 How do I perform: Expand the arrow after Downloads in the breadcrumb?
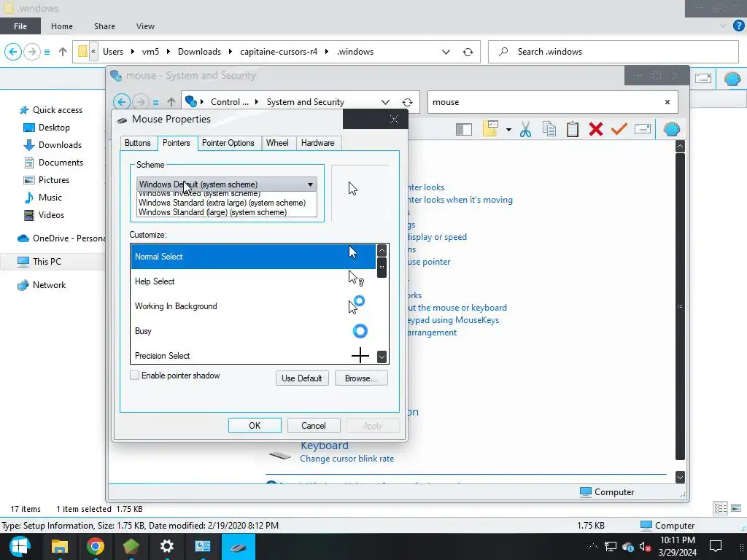(230, 52)
